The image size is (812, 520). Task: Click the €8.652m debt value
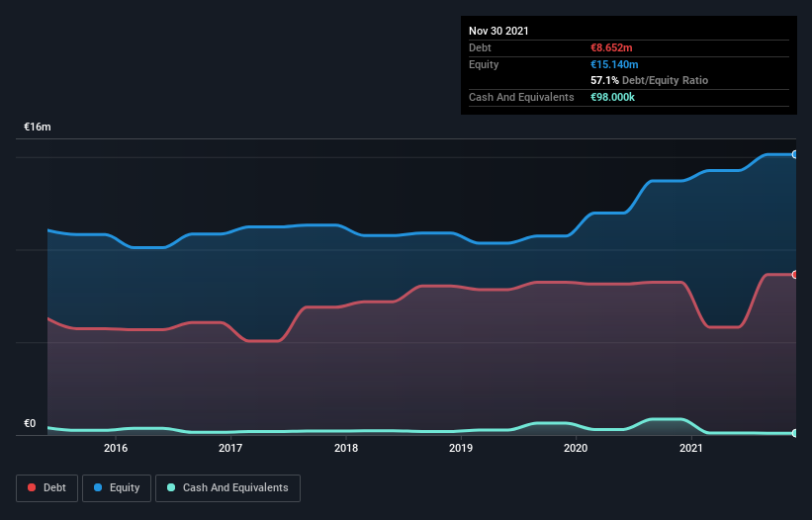tap(611, 47)
